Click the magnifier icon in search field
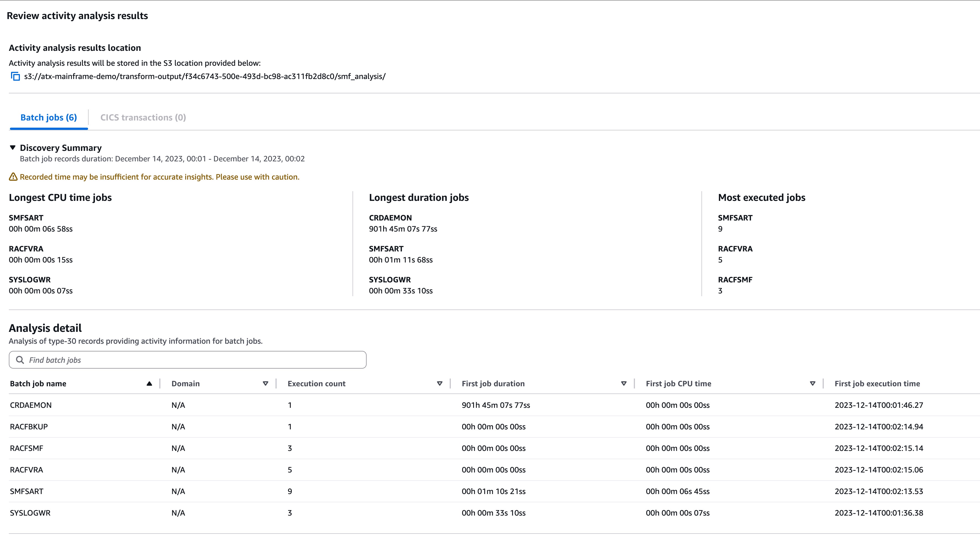 20,359
